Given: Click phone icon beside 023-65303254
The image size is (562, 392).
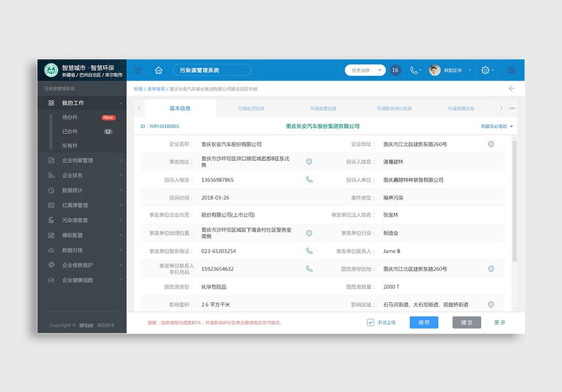Looking at the screenshot, I should tap(309, 251).
